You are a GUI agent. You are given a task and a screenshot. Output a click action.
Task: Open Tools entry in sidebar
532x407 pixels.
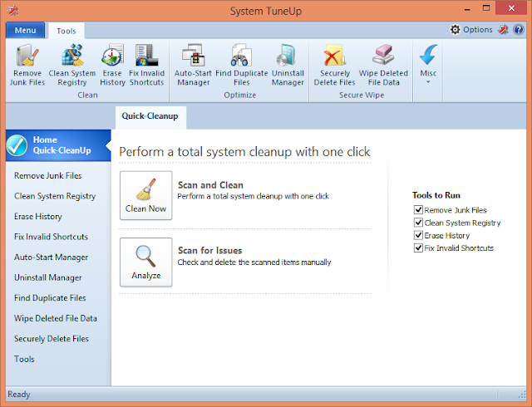pos(24,359)
